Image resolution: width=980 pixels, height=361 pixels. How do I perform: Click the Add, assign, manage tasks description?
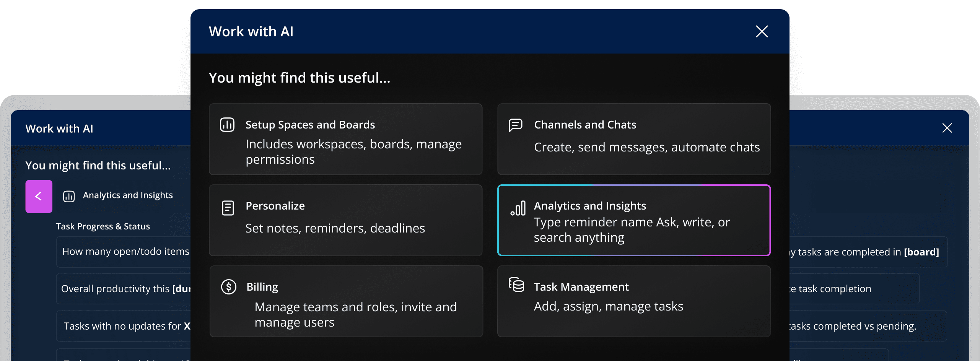click(608, 306)
